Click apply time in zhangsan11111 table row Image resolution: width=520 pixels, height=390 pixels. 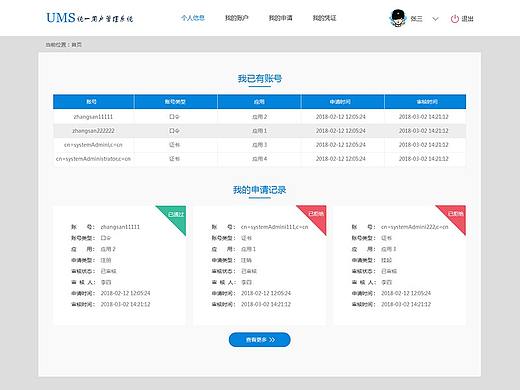[x=341, y=117]
